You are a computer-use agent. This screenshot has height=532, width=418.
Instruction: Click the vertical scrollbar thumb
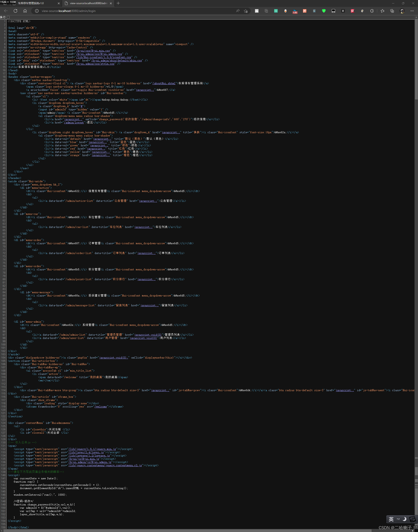point(416,59)
